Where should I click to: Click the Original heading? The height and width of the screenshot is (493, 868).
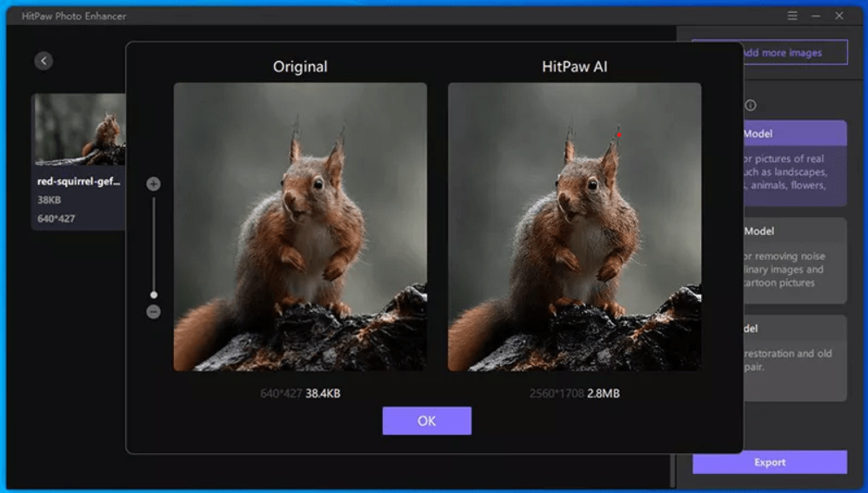300,67
